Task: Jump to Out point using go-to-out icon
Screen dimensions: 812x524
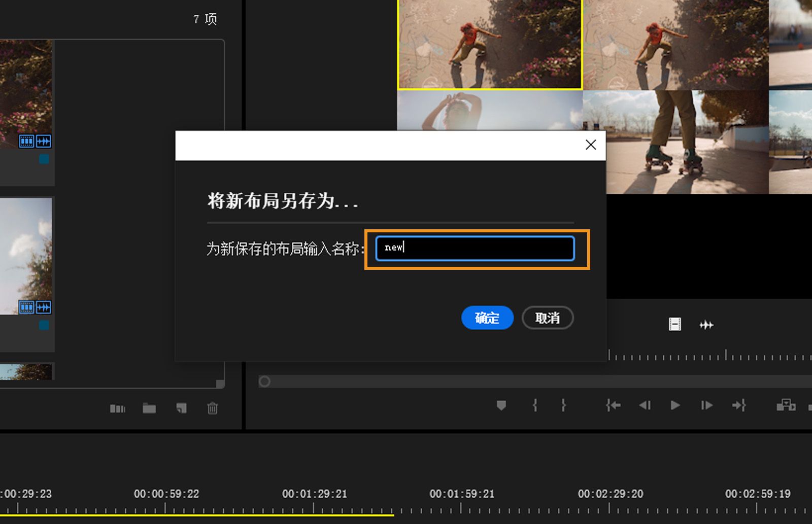Action: (738, 405)
